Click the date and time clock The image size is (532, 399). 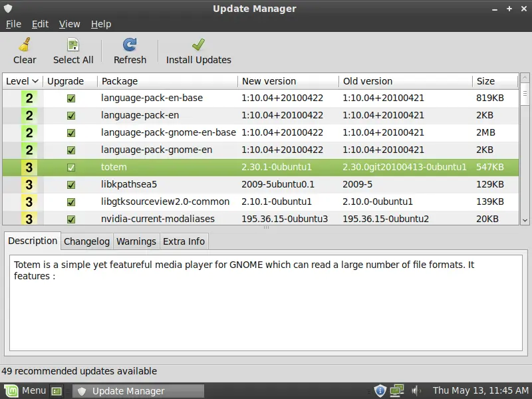pyautogui.click(x=478, y=390)
